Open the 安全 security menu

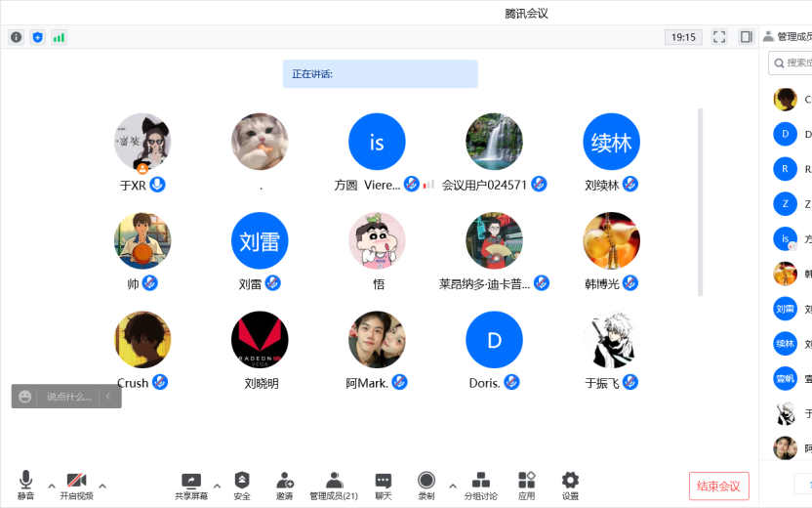(x=242, y=486)
